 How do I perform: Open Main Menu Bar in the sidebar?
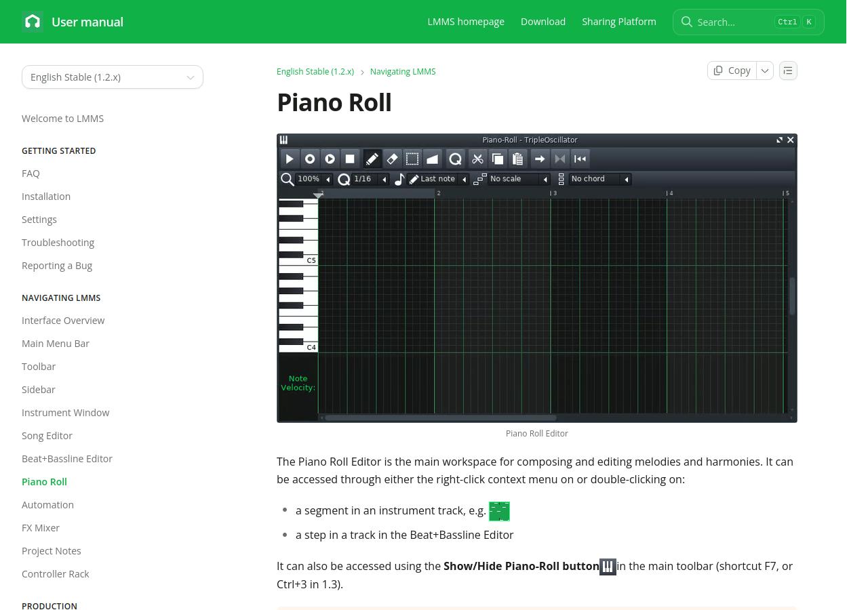56,344
